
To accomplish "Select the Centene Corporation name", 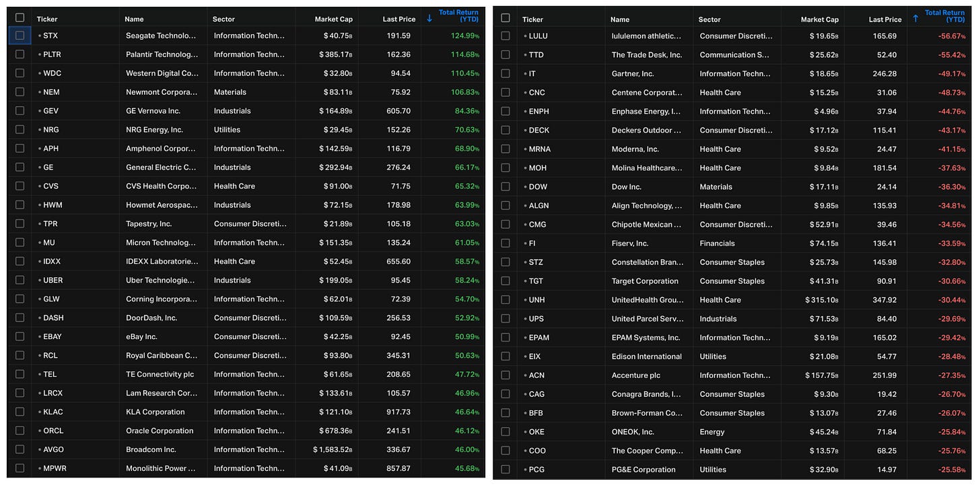I will click(647, 92).
